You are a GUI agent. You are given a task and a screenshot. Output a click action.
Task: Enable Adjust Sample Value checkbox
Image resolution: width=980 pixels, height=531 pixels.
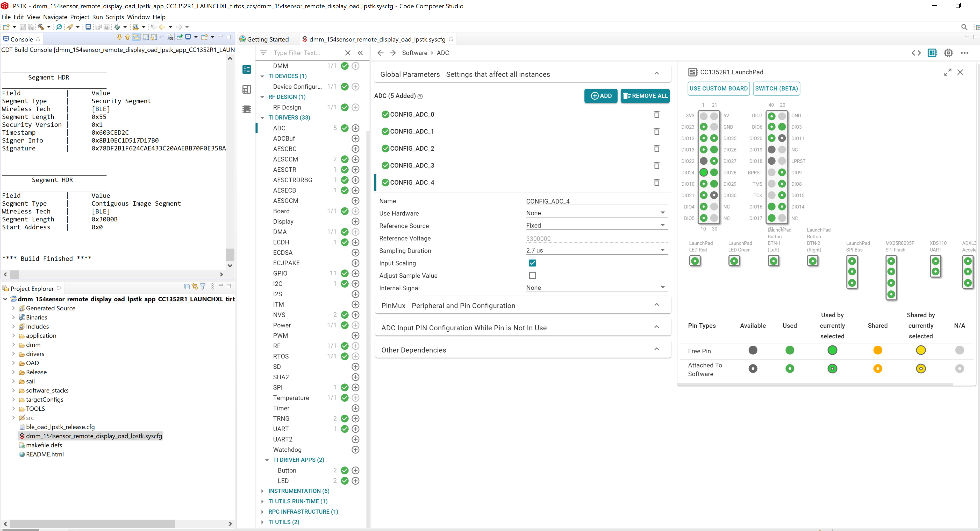532,275
